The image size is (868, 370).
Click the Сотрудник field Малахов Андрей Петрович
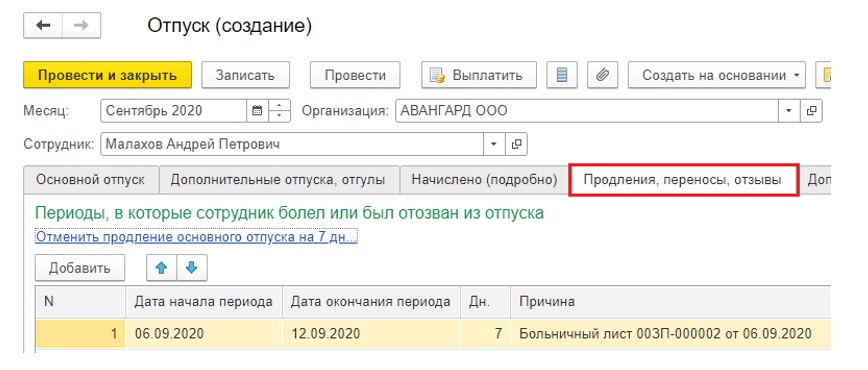[x=292, y=145]
